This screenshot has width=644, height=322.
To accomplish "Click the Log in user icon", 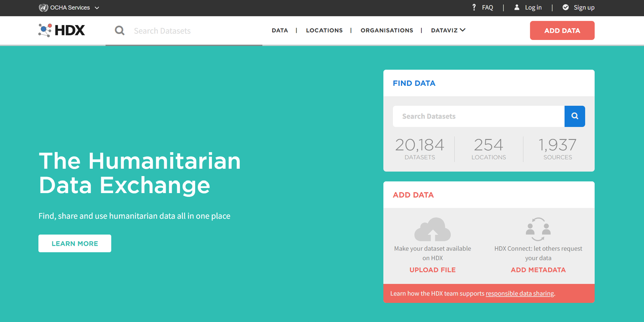I will click(x=517, y=7).
